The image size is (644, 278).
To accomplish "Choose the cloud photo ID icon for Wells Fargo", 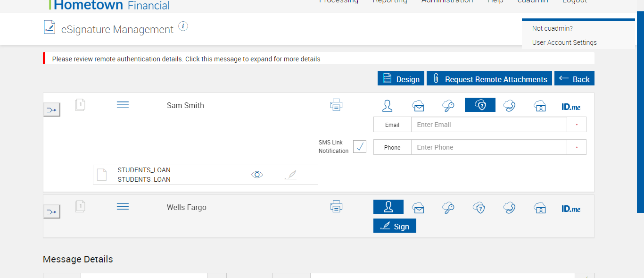I will (x=540, y=207).
